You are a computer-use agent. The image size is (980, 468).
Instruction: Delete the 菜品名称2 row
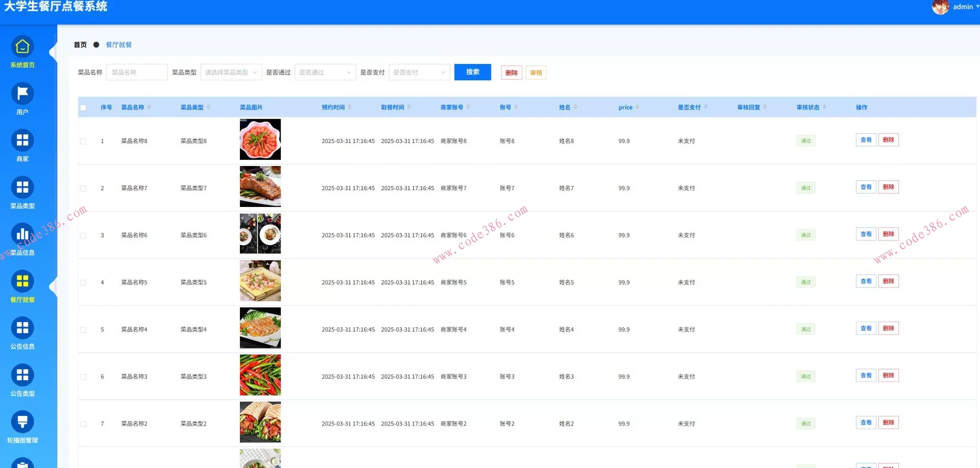coord(889,423)
